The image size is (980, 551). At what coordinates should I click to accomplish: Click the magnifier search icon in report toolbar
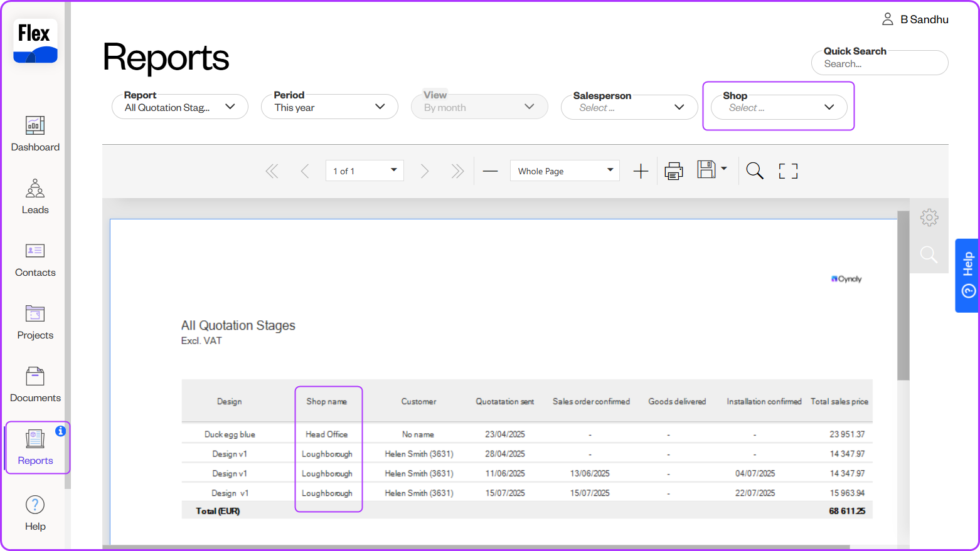click(x=755, y=171)
